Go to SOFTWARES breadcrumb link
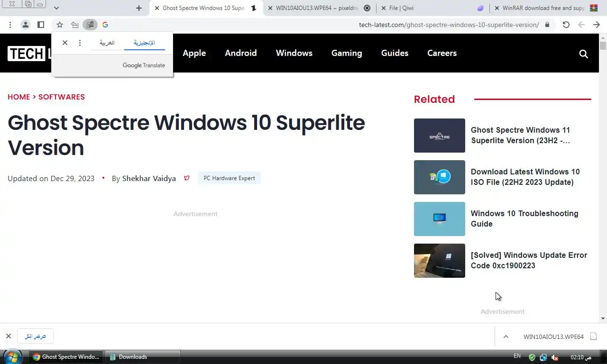 [62, 97]
